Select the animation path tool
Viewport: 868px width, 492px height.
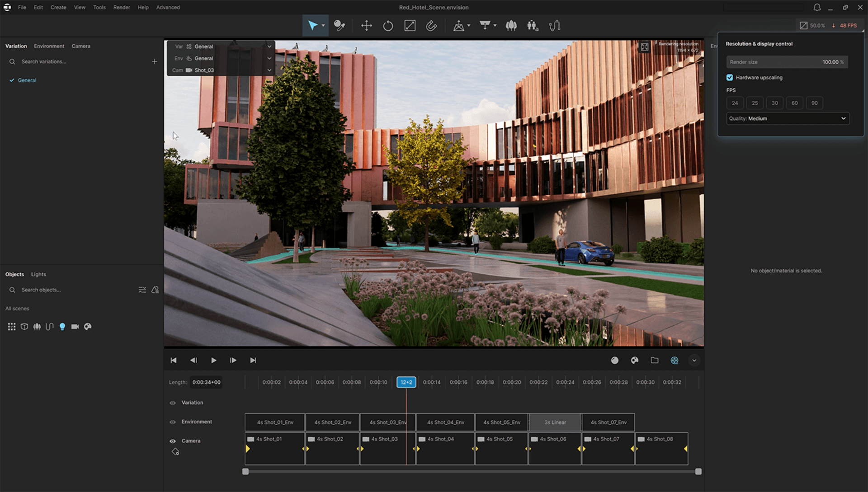tap(555, 25)
